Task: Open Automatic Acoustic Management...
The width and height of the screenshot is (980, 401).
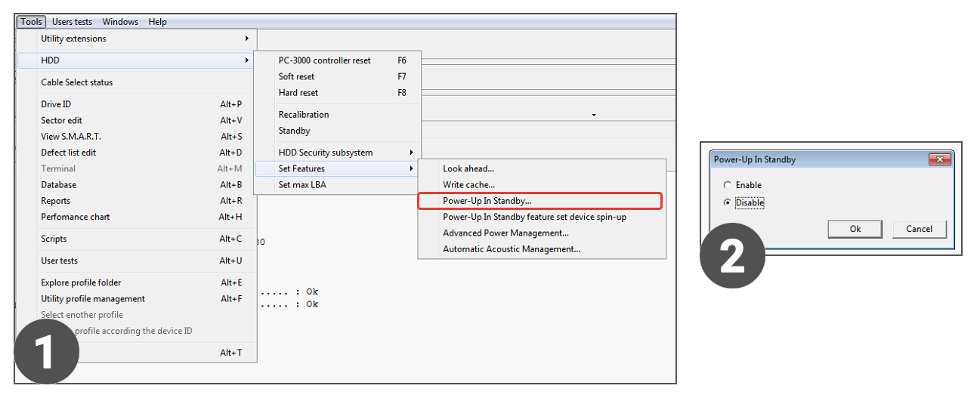Action: pos(542,248)
